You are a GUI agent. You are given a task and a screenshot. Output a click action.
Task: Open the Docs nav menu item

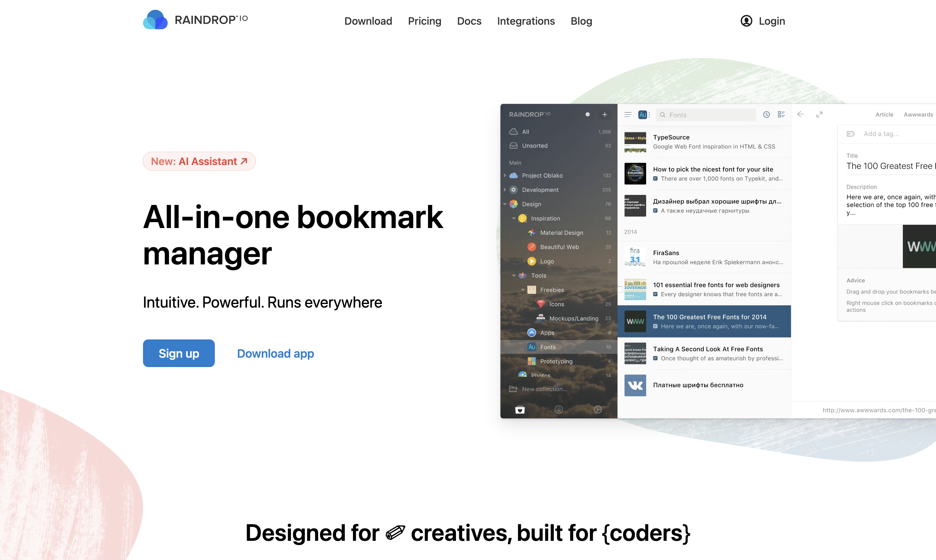tap(469, 21)
